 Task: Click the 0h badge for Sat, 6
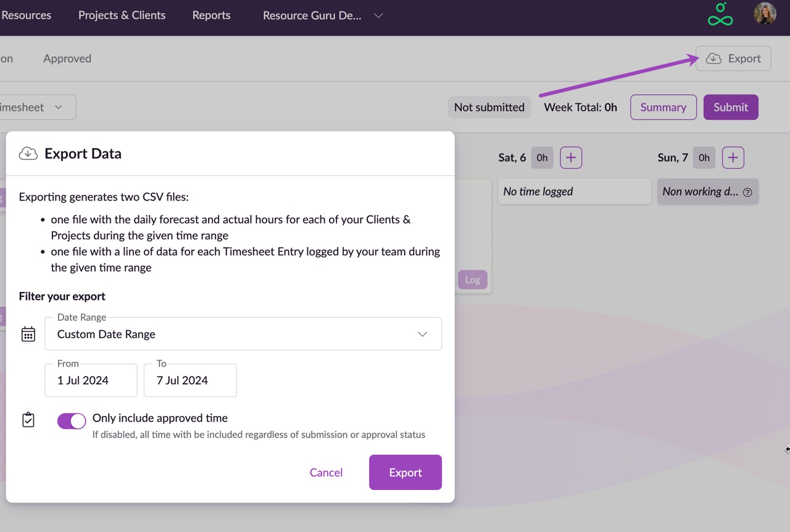(542, 157)
